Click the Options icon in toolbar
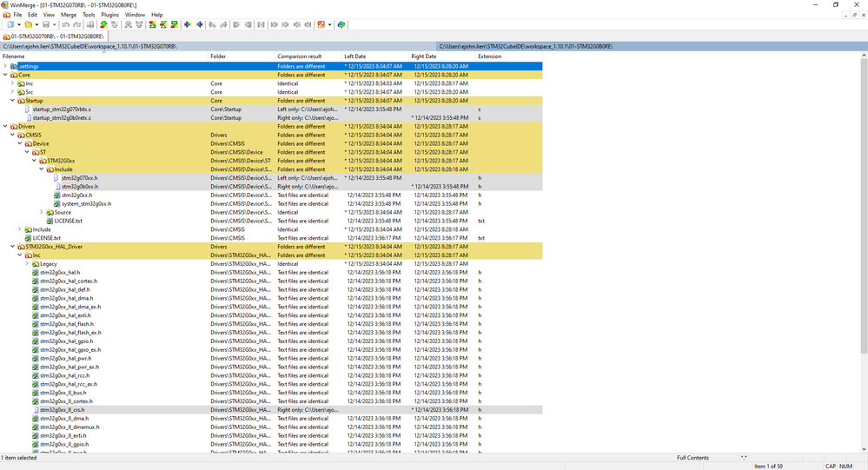868x470 pixels. [x=321, y=24]
